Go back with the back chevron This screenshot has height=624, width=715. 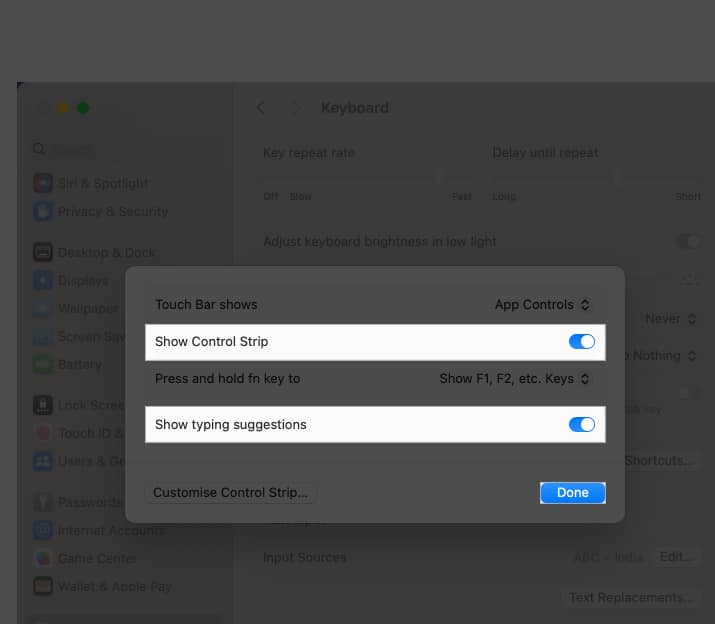(x=260, y=108)
